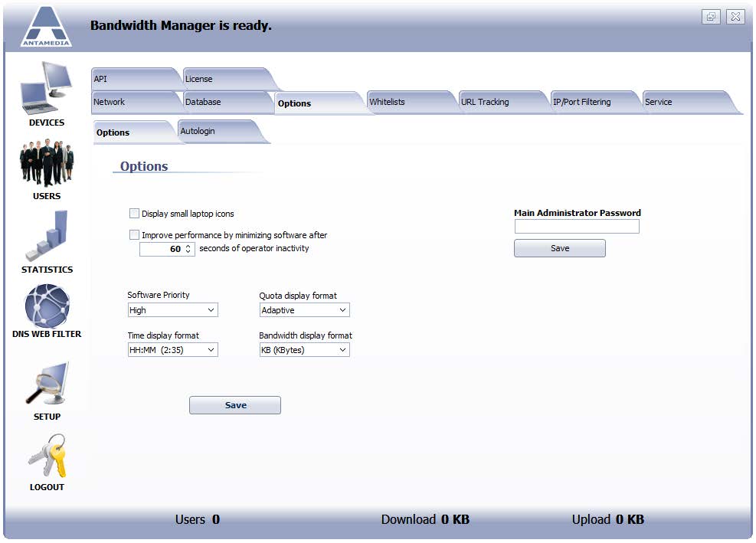Switch to the Service tab
The width and height of the screenshot is (756, 543).
click(687, 102)
